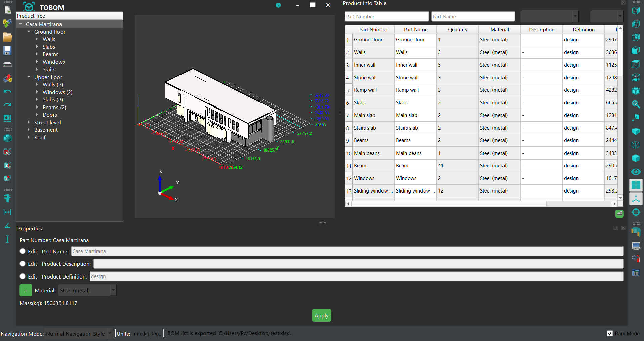Click the green plus add material button
644x341 pixels.
(x=26, y=290)
